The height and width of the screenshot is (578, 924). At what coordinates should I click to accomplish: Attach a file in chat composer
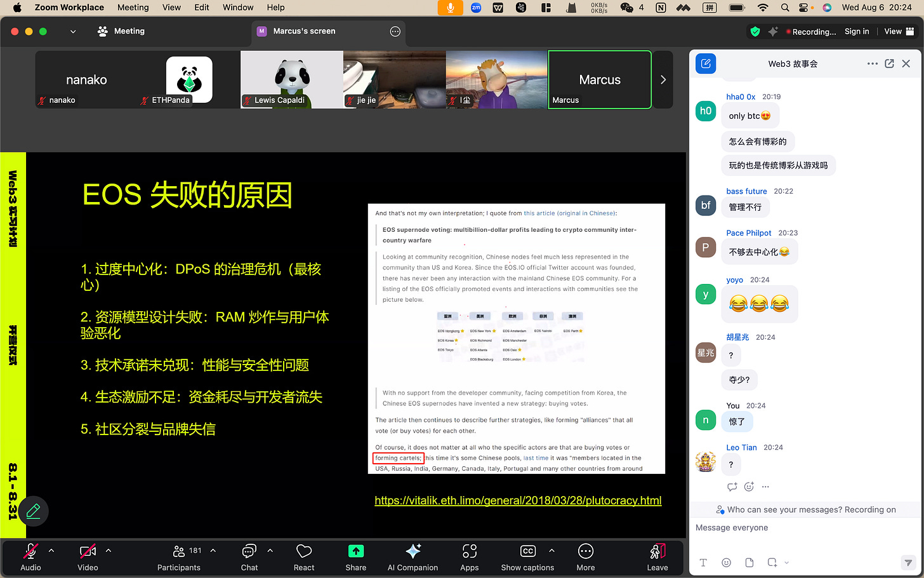[749, 563]
